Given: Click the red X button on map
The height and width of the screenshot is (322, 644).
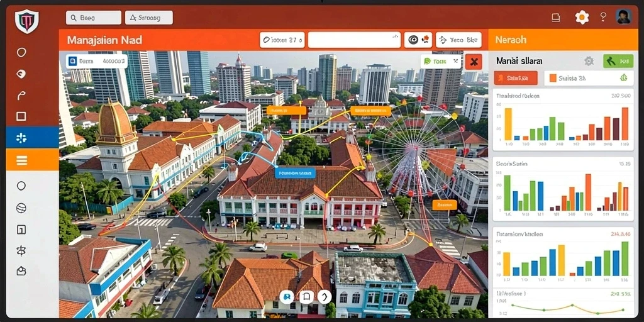Looking at the screenshot, I should [474, 62].
